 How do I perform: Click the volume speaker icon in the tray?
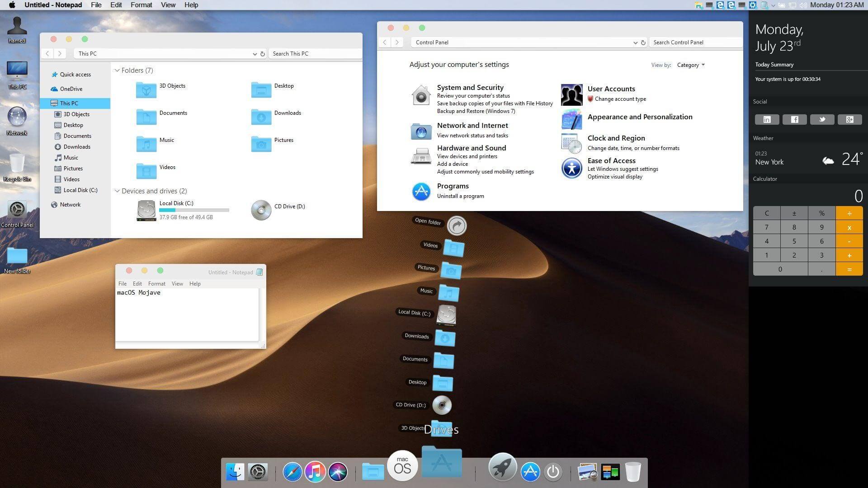point(803,5)
